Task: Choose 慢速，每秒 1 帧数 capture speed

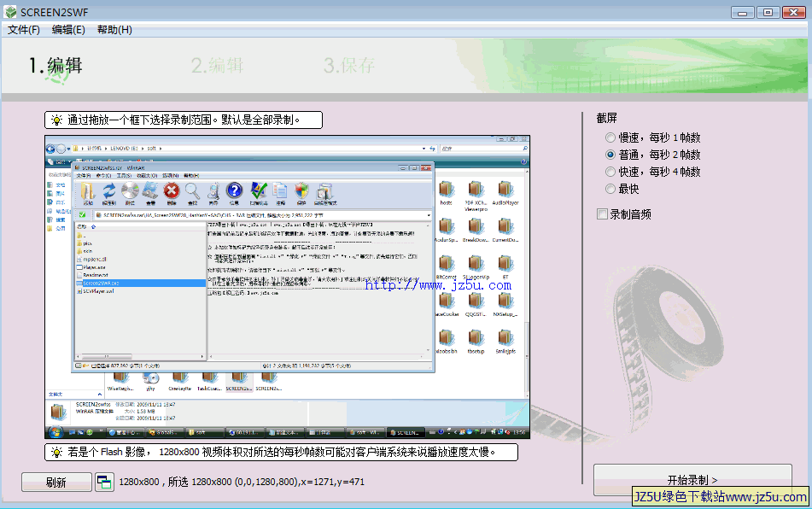Action: click(x=653, y=137)
